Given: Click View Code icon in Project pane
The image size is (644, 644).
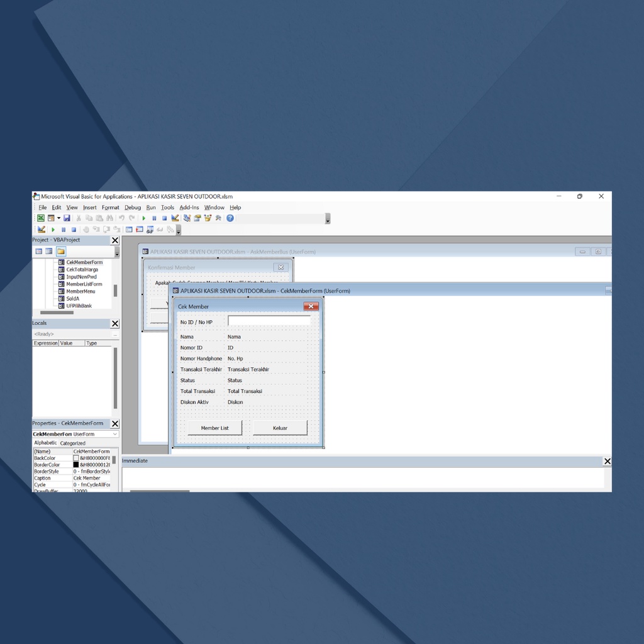Looking at the screenshot, I should [38, 252].
